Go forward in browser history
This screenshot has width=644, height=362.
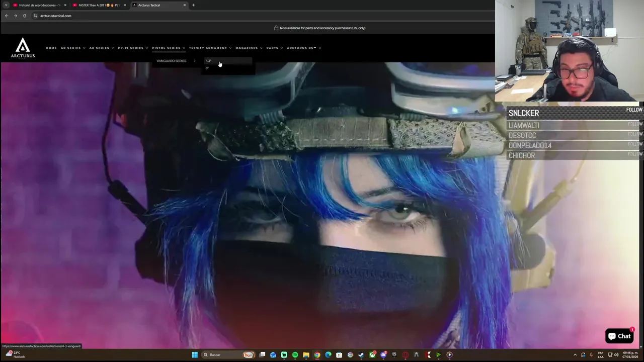tap(15, 16)
